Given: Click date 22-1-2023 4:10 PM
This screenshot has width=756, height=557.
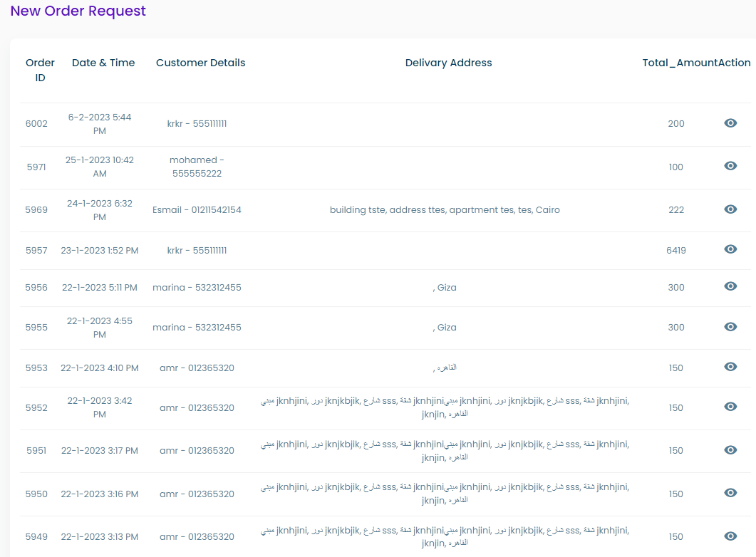Looking at the screenshot, I should [x=100, y=368].
